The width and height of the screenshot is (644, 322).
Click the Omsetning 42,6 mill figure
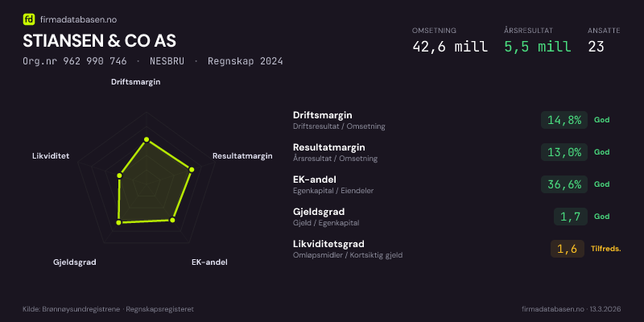point(449,46)
